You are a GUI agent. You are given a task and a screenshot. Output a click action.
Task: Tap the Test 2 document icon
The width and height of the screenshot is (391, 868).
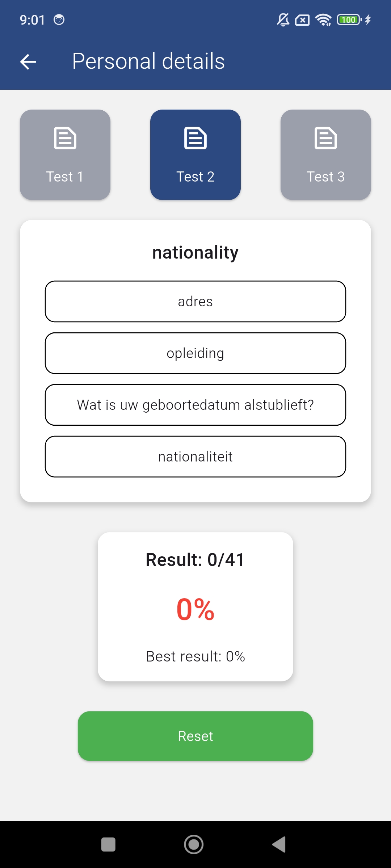pos(195,138)
